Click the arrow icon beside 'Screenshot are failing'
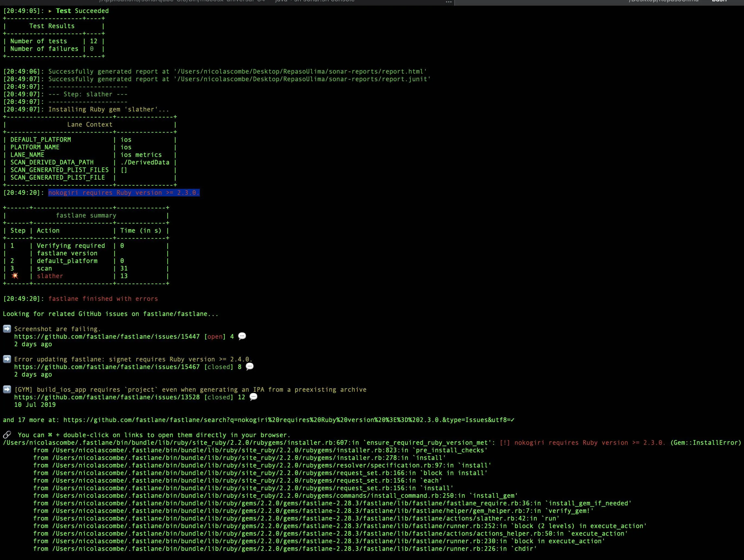This screenshot has width=744, height=560. (7, 328)
